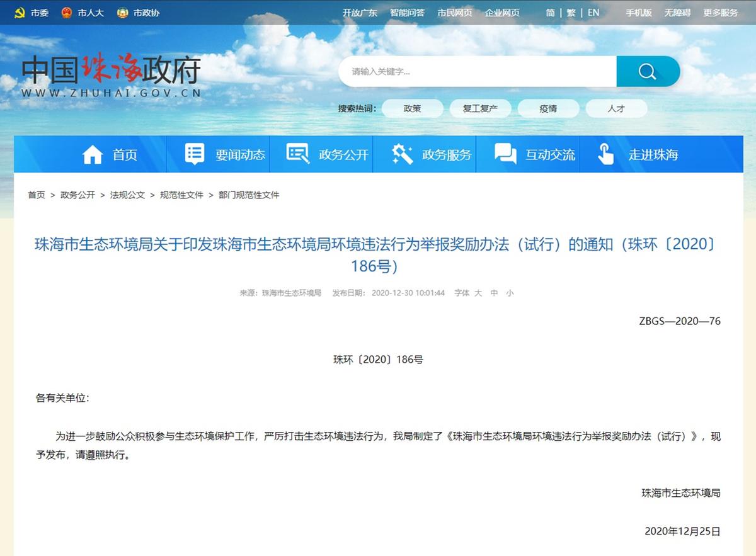This screenshot has width=756, height=556.
Task: Select hot search term 人才
Action: pos(616,108)
